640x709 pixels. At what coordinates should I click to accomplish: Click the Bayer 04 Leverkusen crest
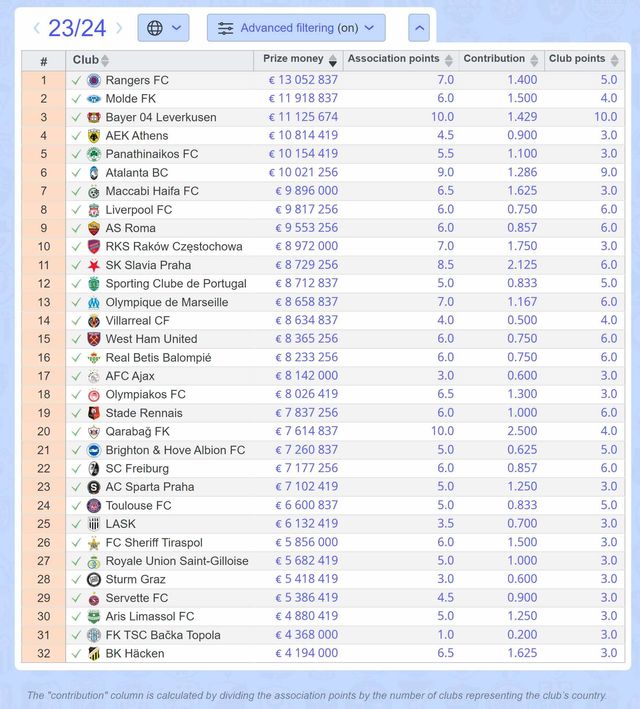pos(94,118)
